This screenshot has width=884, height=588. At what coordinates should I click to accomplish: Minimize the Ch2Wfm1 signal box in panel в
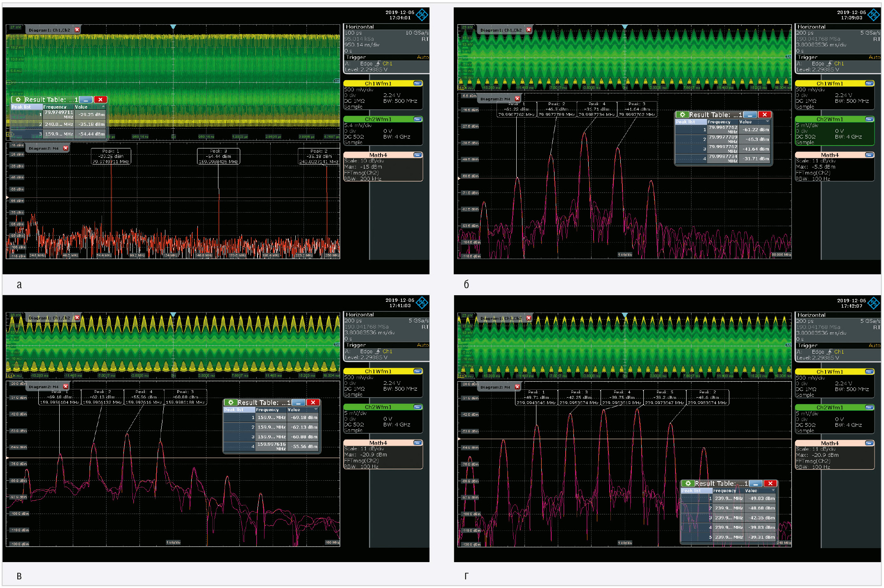tap(418, 407)
